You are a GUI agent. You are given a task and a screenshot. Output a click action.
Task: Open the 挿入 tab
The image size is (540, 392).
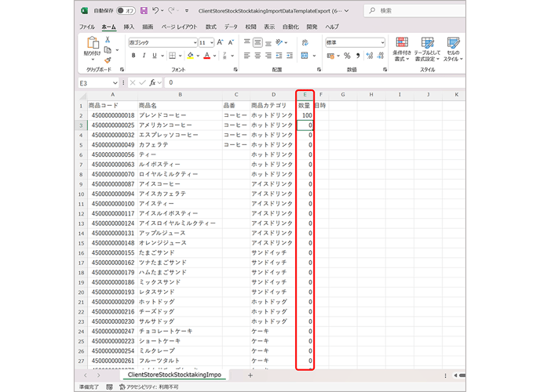click(x=129, y=27)
